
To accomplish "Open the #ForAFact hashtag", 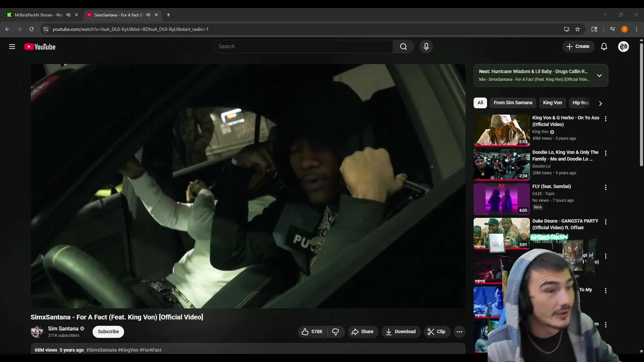I will point(150,350).
